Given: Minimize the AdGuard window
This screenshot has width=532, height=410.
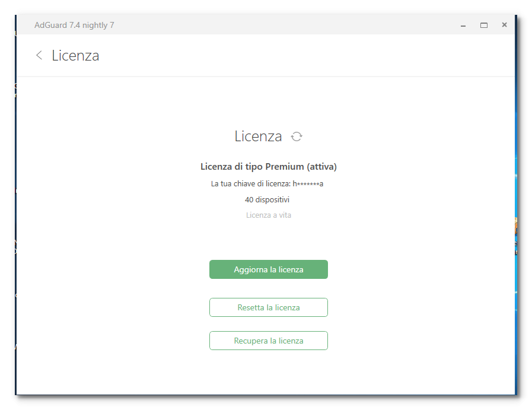Looking at the screenshot, I should tap(463, 26).
